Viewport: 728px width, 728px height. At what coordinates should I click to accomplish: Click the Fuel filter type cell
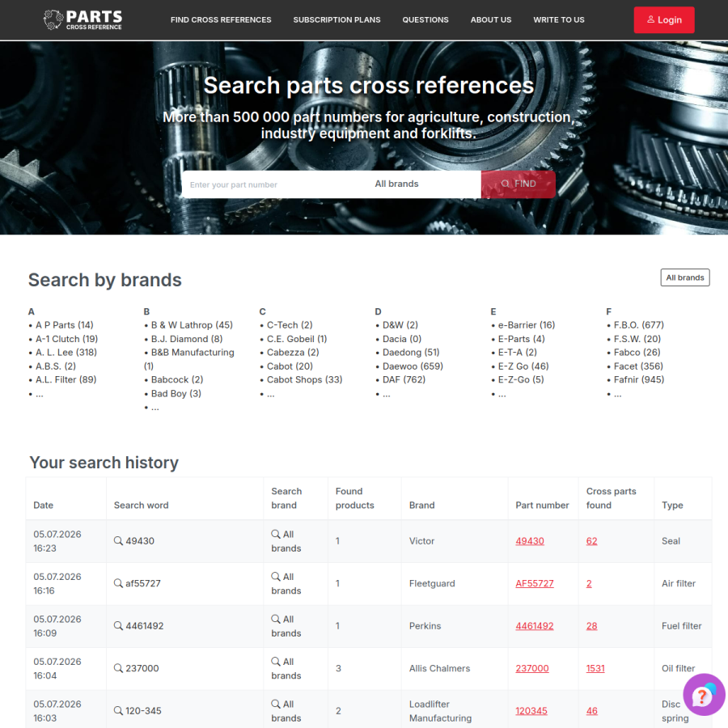pos(682,626)
